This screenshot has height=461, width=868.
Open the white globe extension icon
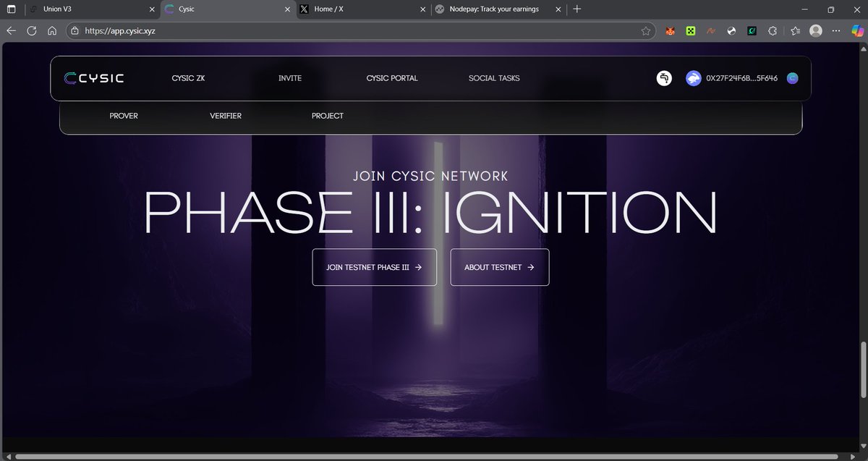click(731, 31)
